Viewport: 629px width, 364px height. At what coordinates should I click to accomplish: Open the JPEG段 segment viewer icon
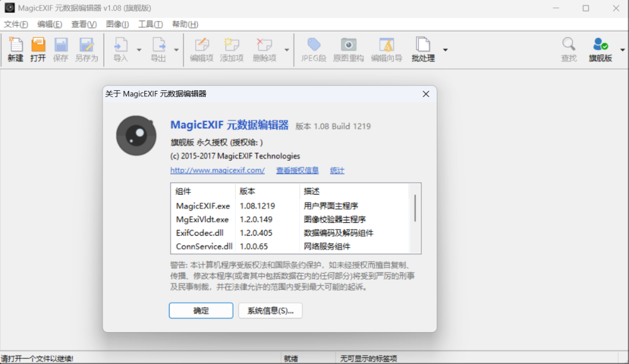click(x=314, y=49)
